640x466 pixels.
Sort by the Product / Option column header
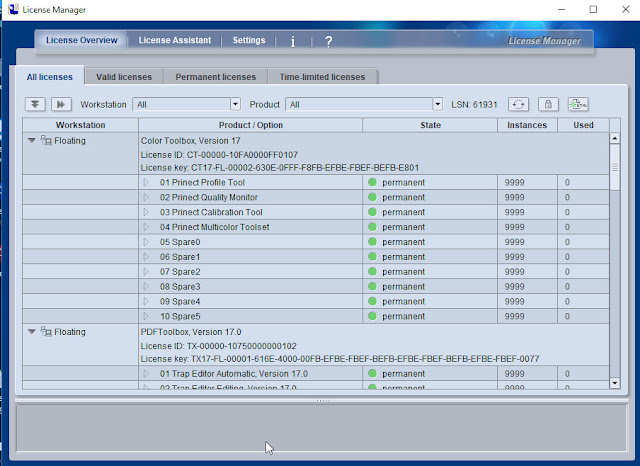tap(251, 125)
